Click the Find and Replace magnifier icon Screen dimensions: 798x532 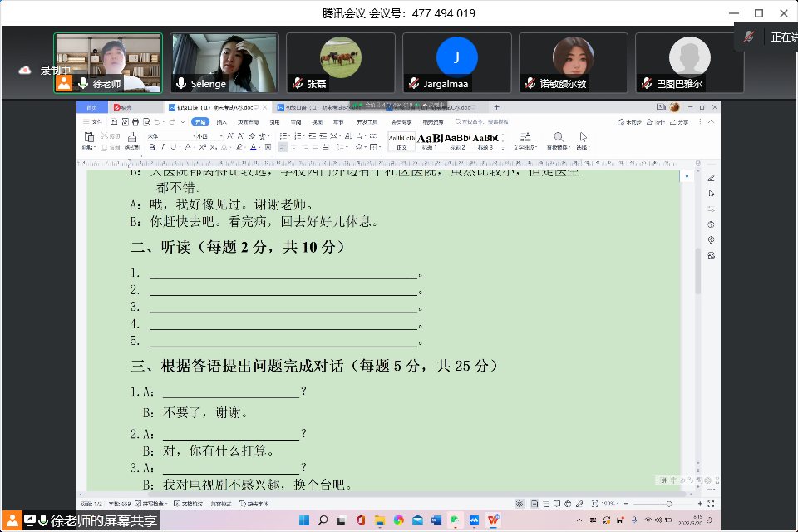(559, 138)
